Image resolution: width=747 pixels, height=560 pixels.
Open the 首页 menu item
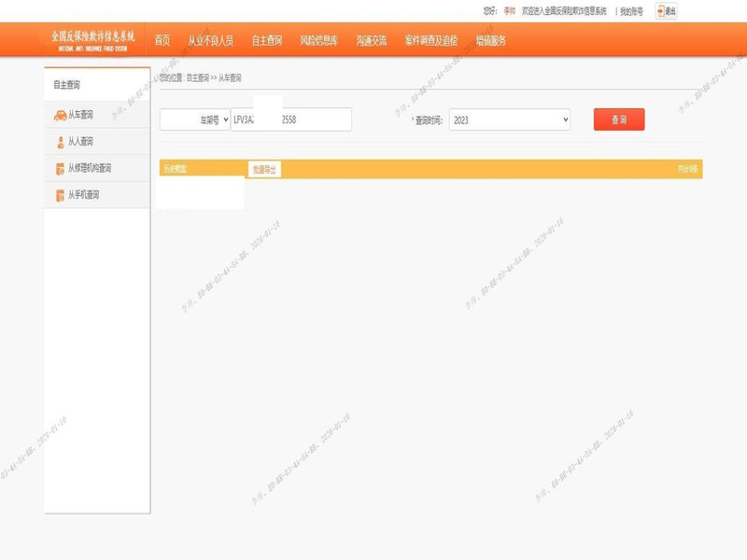[x=162, y=41]
